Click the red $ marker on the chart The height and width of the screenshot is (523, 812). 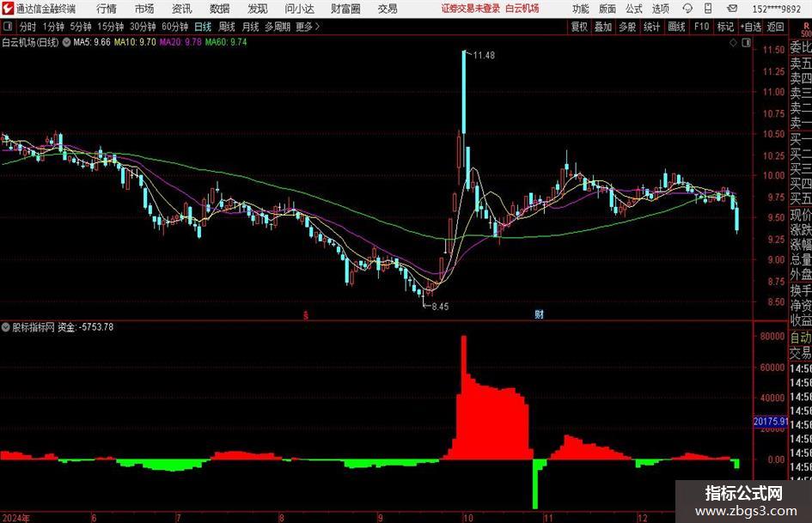pos(306,315)
